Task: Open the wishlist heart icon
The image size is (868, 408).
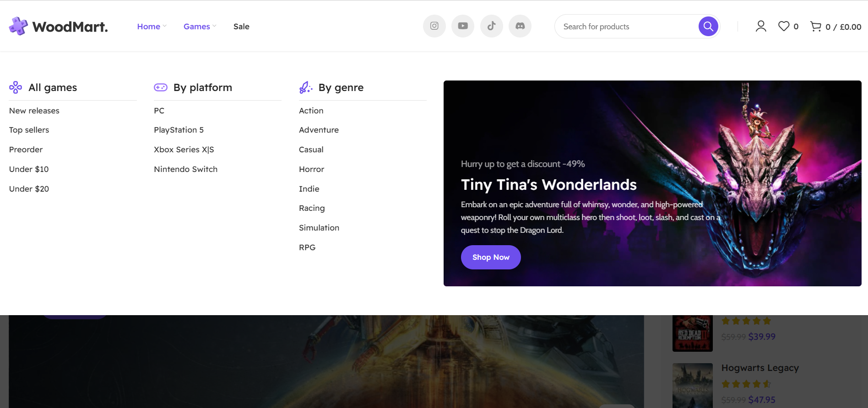Action: tap(784, 27)
